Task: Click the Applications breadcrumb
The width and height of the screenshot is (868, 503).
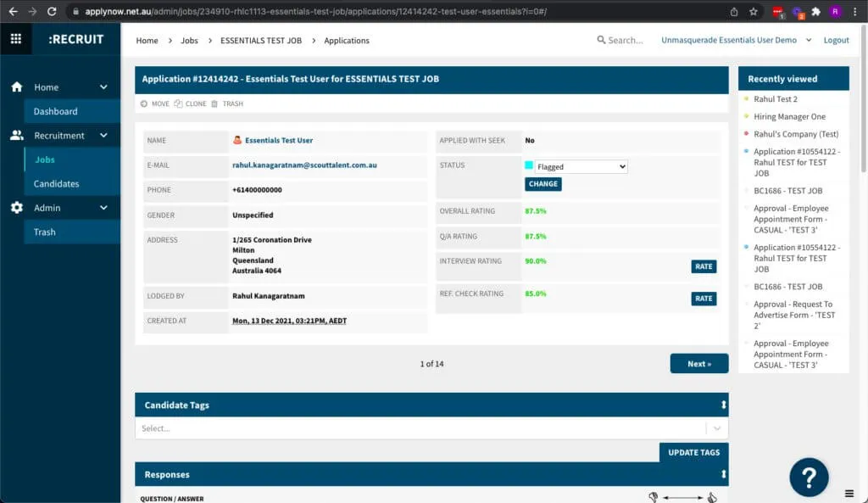Action: (x=347, y=41)
